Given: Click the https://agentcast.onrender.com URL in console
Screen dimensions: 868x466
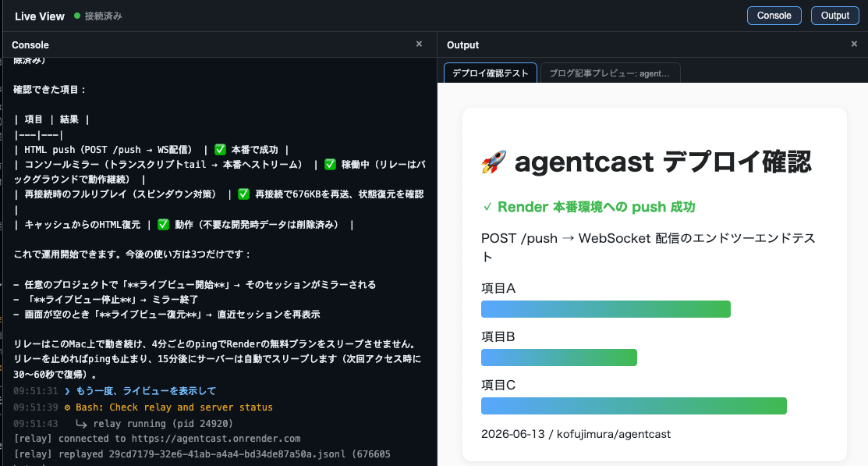Looking at the screenshot, I should pyautogui.click(x=216, y=439).
